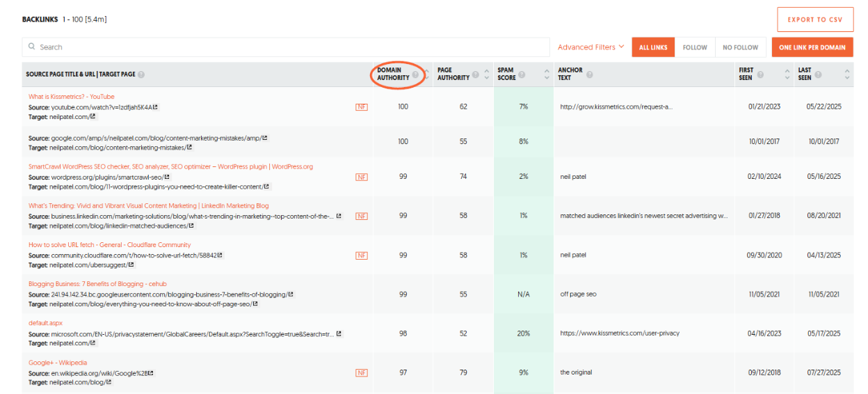Click the kissmetrics.com/user-privacy anchor text

620,333
